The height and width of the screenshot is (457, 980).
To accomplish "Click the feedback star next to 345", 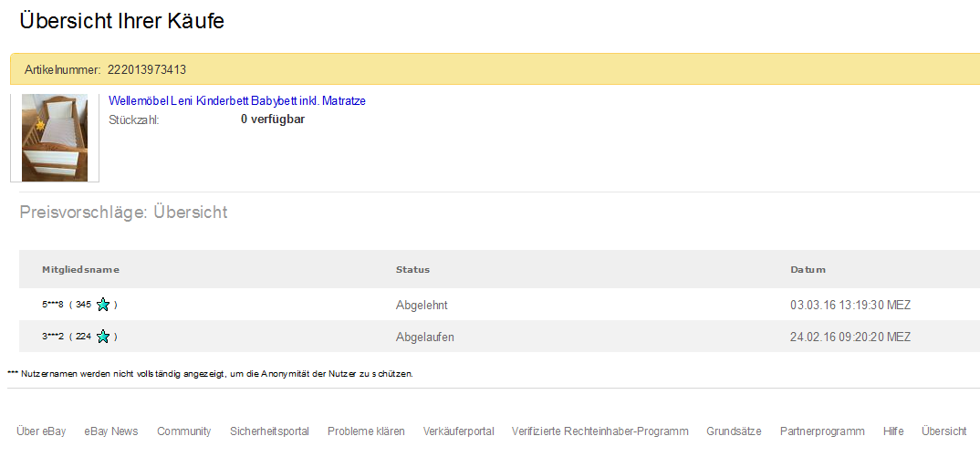I will (x=103, y=305).
